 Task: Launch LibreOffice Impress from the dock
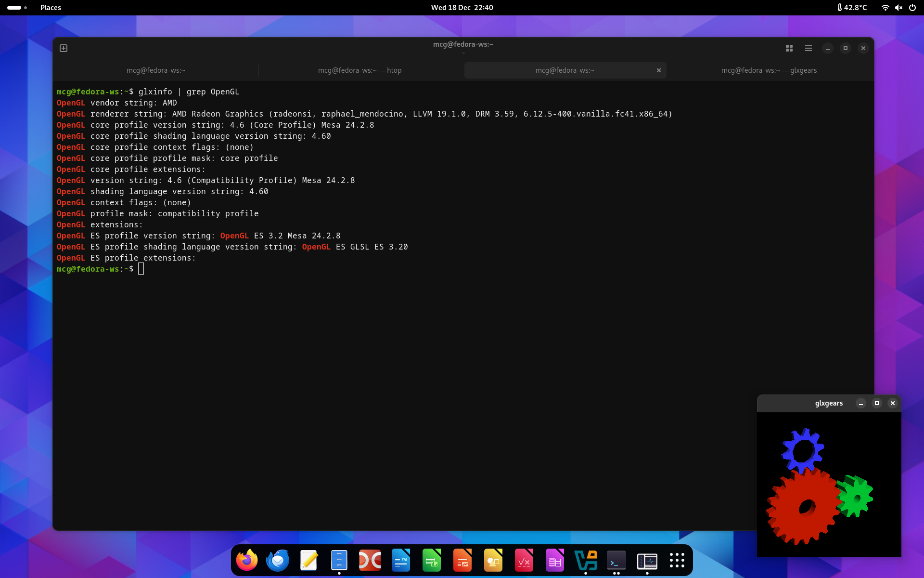click(462, 561)
